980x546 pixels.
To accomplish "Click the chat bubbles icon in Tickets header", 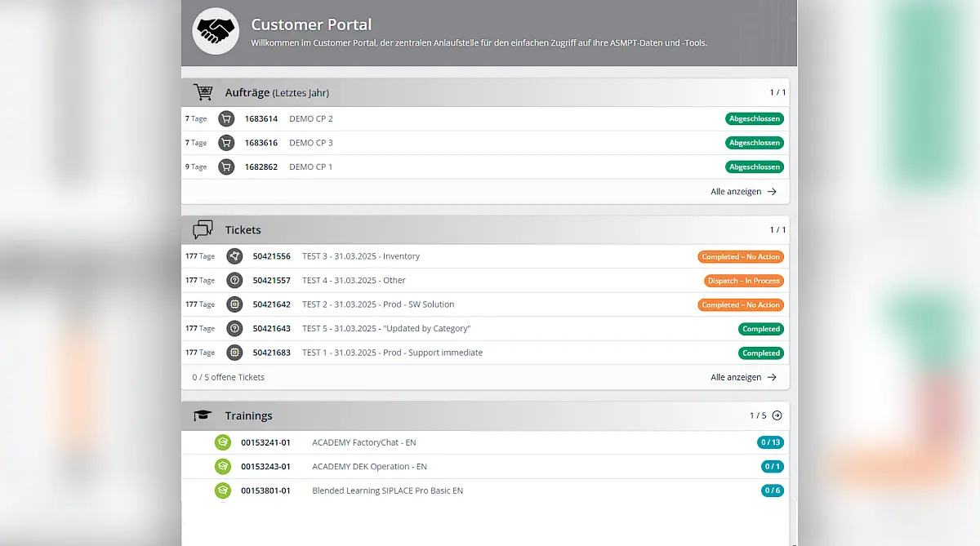I will click(x=203, y=230).
